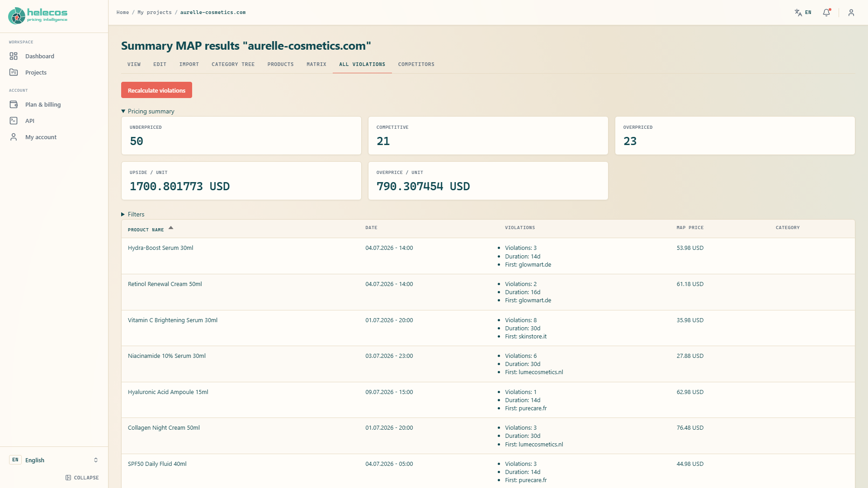868x488 pixels.
Task: Open the Dashboard icon in sidebar
Action: coord(14,56)
